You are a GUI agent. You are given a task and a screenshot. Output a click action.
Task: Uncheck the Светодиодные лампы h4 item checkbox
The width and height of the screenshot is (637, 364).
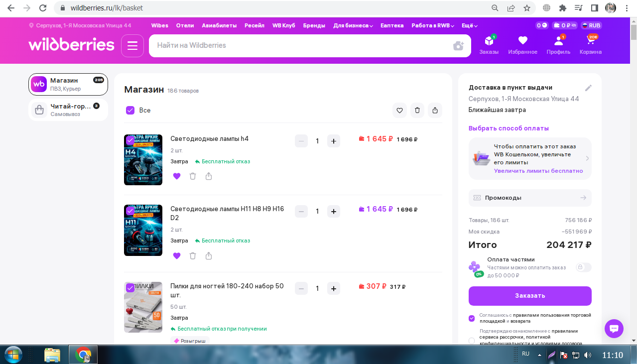click(130, 140)
